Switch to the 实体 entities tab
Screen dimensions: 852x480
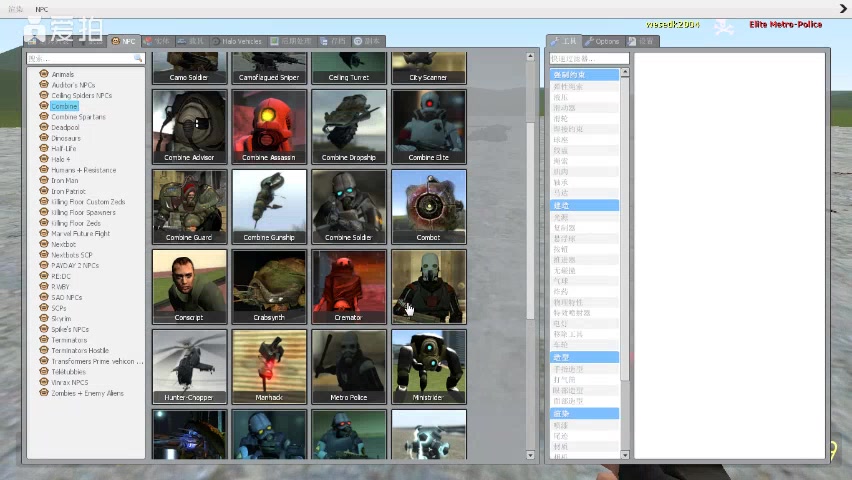point(157,41)
